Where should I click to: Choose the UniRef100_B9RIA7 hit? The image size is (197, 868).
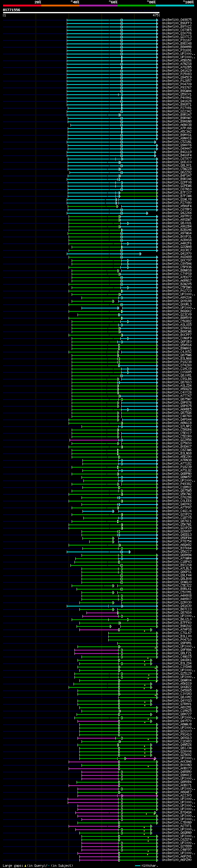[x=177, y=115]
